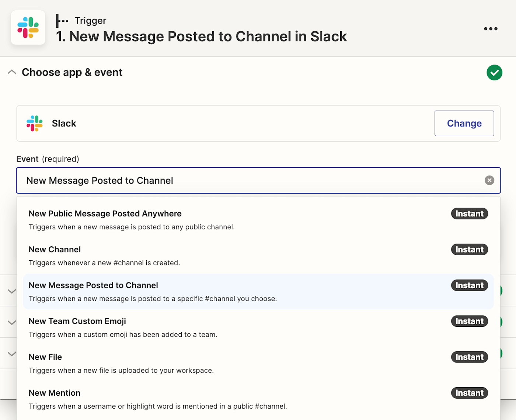Pick the New File event option
Image resolution: width=516 pixels, height=420 pixels.
pyautogui.click(x=258, y=363)
